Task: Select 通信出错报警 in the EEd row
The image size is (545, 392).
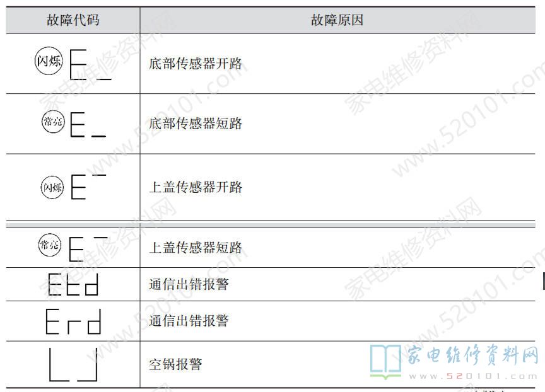Action: click(189, 284)
